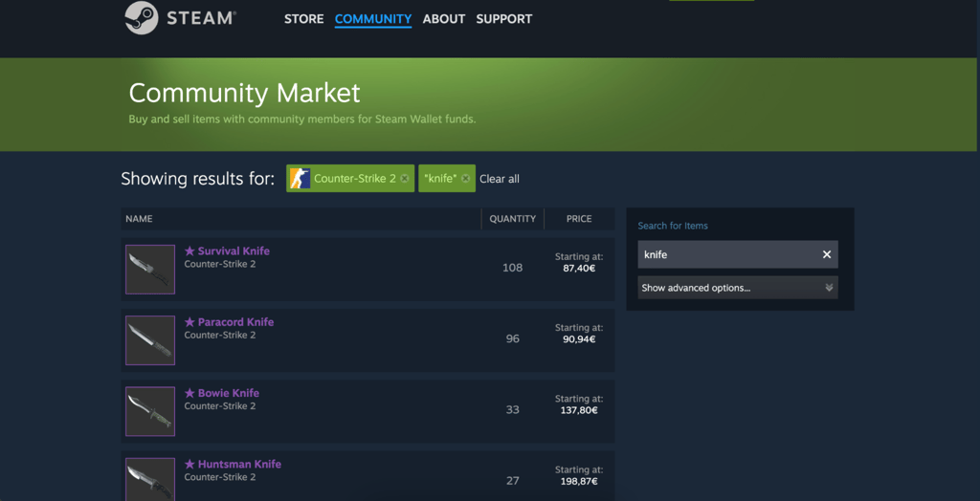Open the STORE menu
Screen dimensions: 980x501
click(x=303, y=19)
